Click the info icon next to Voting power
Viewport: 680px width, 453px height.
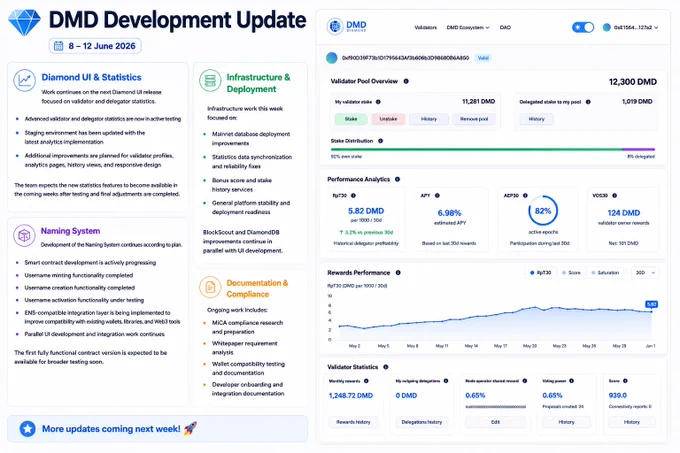point(572,381)
